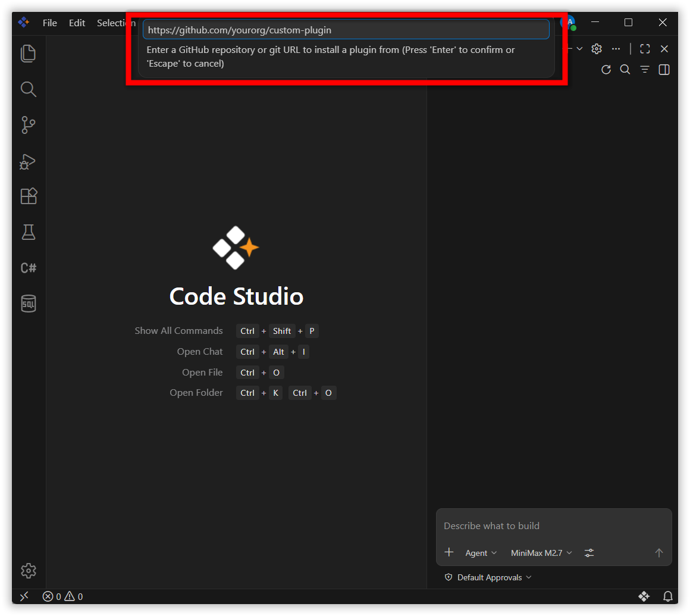Filter chat sessions with the filter icon
Image resolution: width=690 pixels, height=616 pixels.
pos(645,70)
